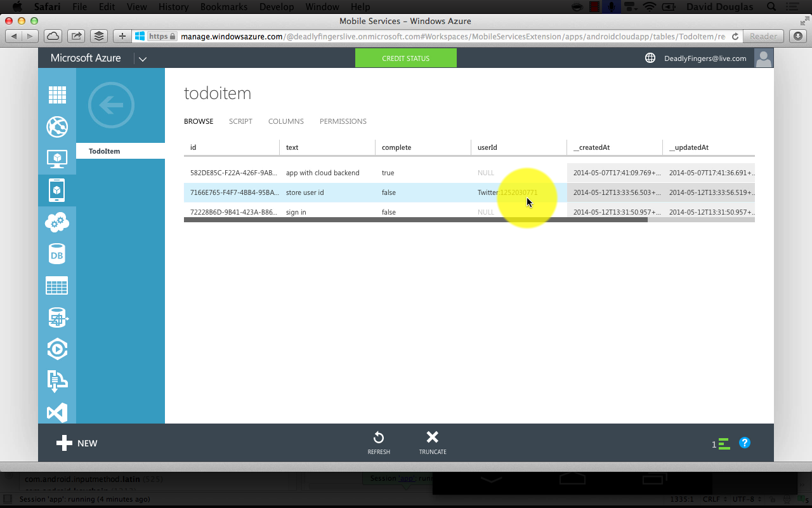Open Visual Studio Online icon in sidebar
The height and width of the screenshot is (508, 812).
[x=57, y=413]
